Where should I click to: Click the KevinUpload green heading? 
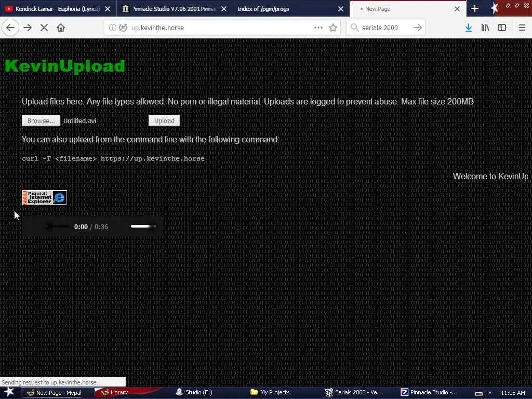65,66
